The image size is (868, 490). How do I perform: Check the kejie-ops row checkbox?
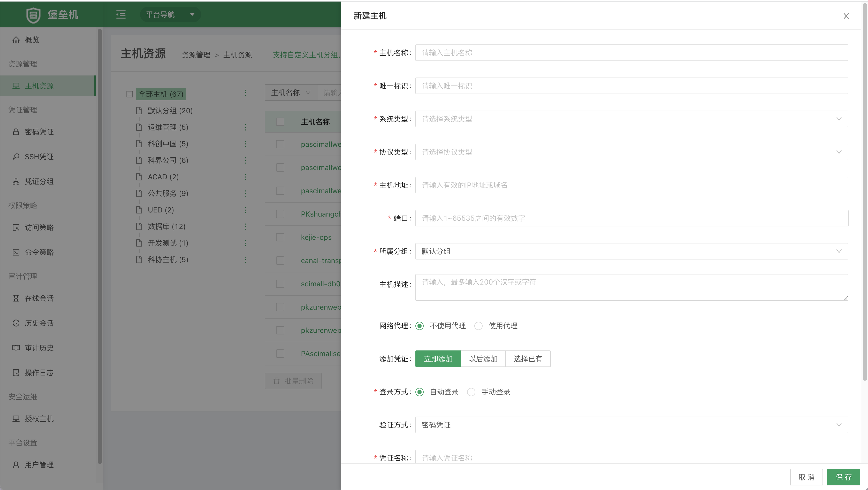pos(280,237)
